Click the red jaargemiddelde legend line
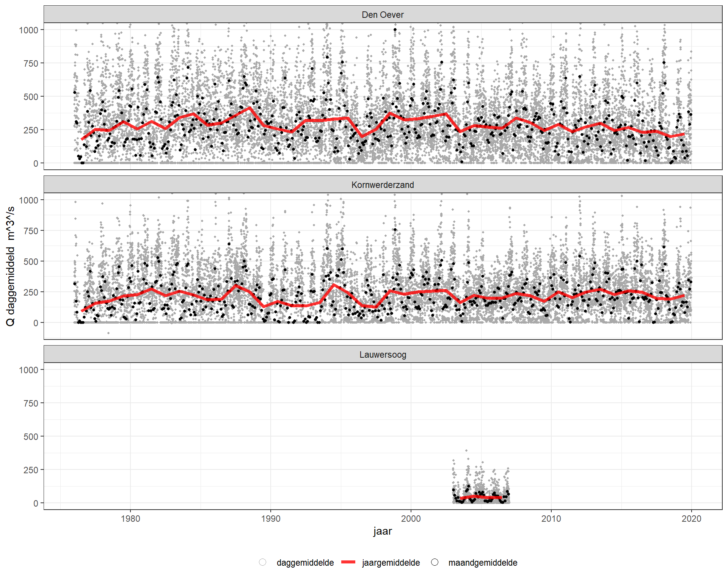 348,562
